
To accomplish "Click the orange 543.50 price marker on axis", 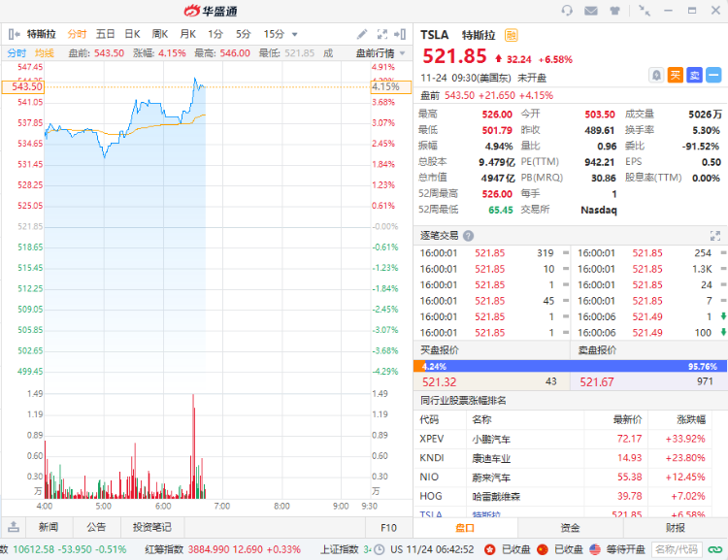I will pyautogui.click(x=22, y=86).
